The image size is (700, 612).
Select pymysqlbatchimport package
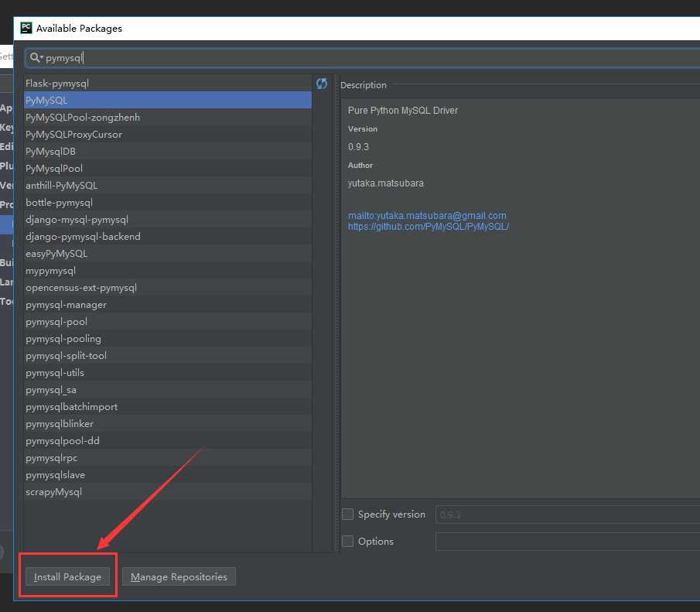(168, 406)
